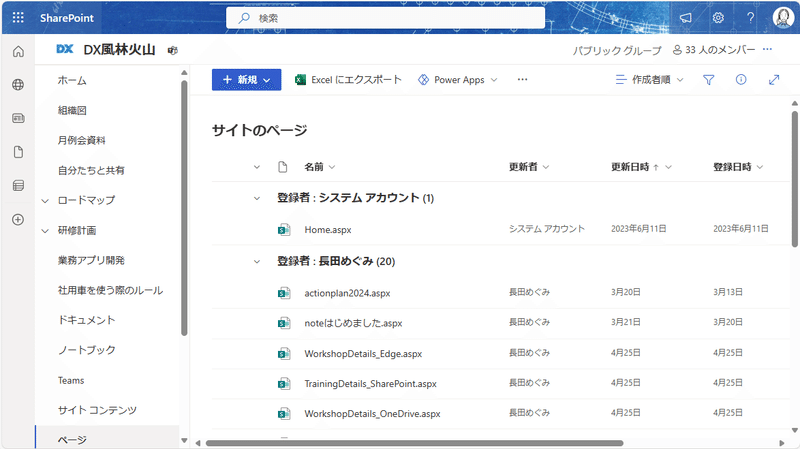The height and width of the screenshot is (449, 800).
Task: Open group more options ellipsis in header
Action: [x=767, y=49]
